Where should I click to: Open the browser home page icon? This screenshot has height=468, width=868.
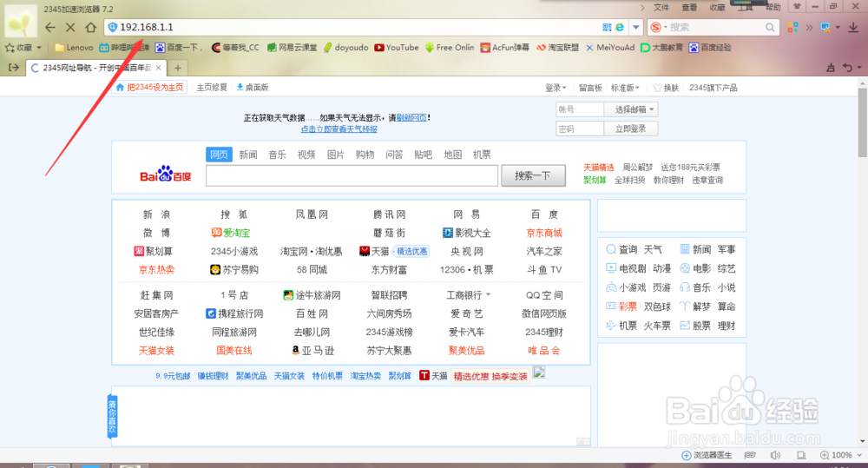point(90,27)
